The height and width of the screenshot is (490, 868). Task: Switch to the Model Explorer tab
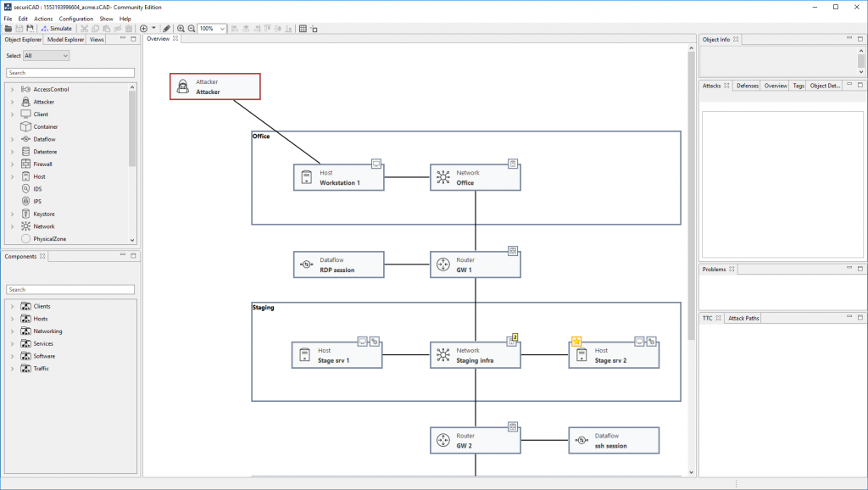(65, 39)
